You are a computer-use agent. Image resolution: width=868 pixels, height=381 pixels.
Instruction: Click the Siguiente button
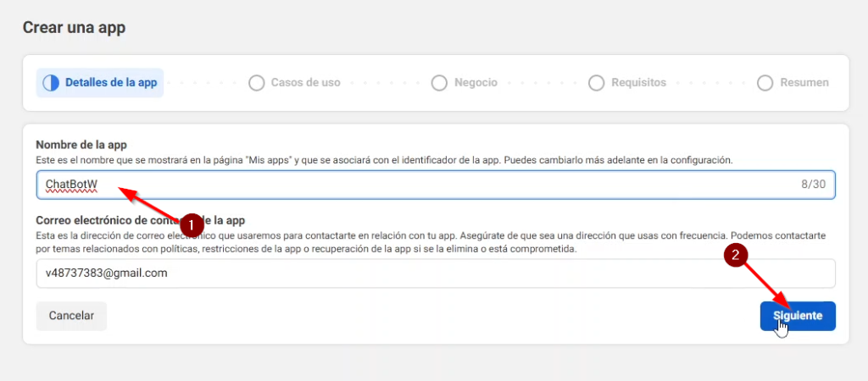pos(798,316)
